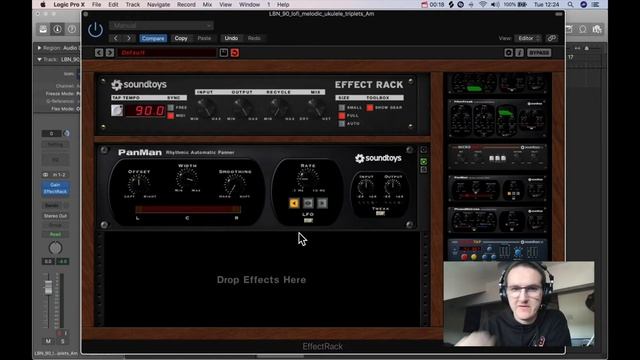
Task: Enable Free sync mode
Action: click(171, 107)
